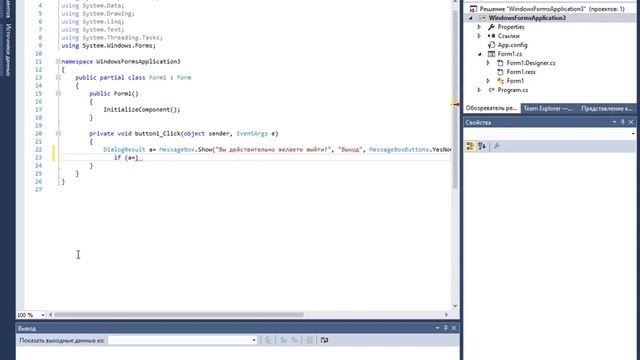
Task: Go to next message in Output toolbar
Action: [x=294, y=340]
